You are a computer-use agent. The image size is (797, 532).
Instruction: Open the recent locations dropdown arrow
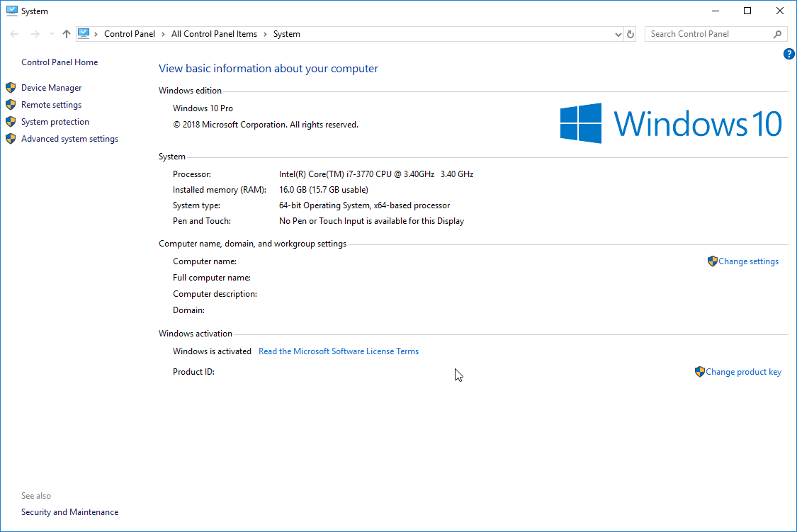pos(52,34)
